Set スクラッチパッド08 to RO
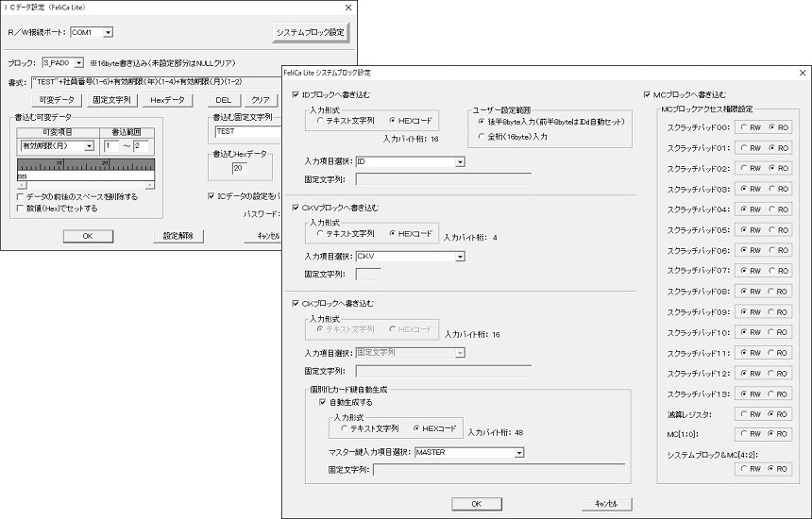The image size is (812, 519). (x=772, y=292)
